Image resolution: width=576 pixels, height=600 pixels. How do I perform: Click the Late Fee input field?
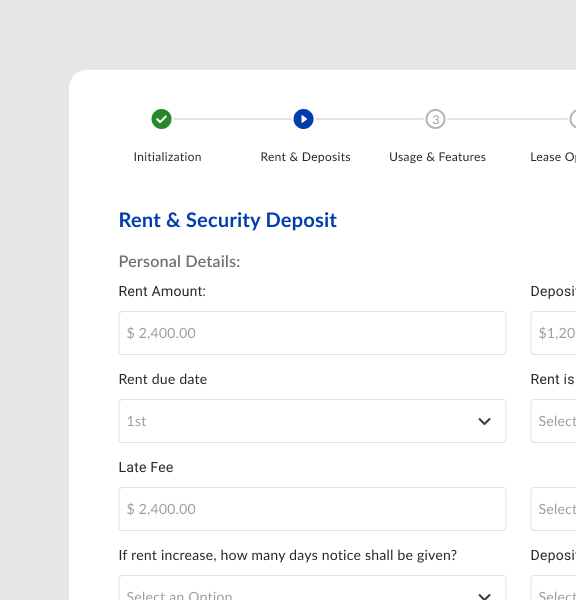point(312,509)
